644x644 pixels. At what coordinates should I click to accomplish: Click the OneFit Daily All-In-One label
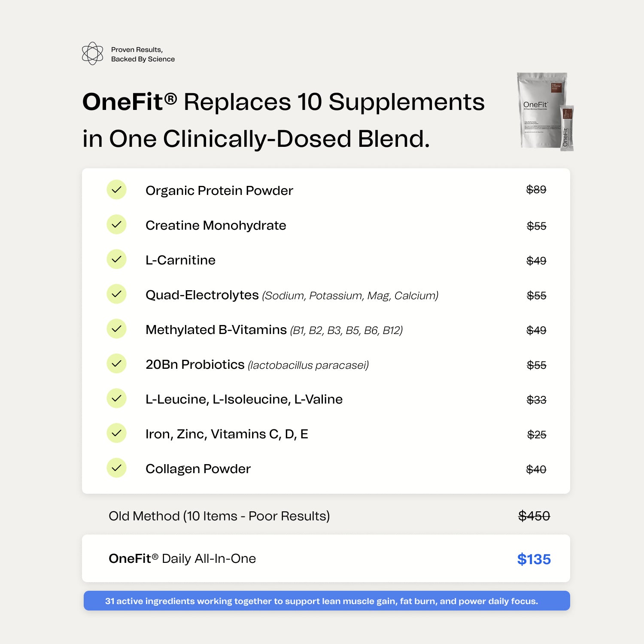pyautogui.click(x=182, y=559)
